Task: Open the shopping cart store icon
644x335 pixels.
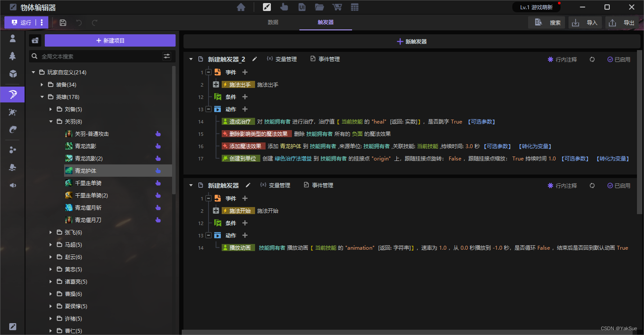Action: point(337,7)
